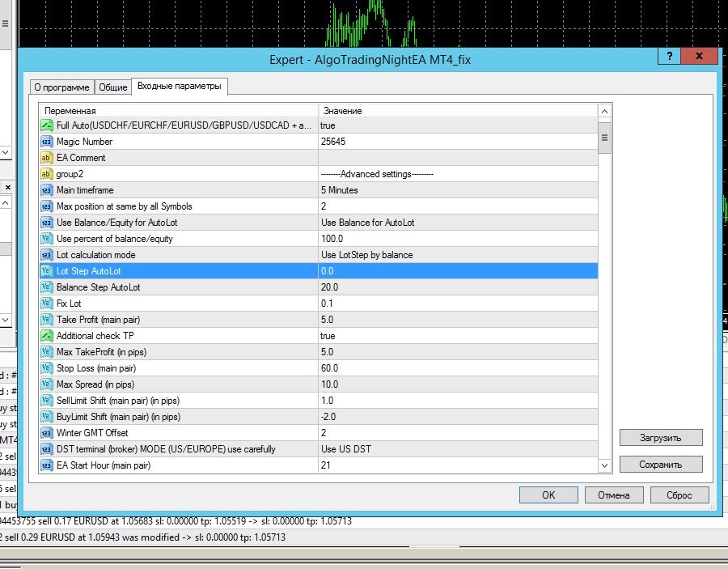Viewport: 728px width, 569px height.
Task: Toggle the Full Auto value true
Action: click(x=458, y=125)
